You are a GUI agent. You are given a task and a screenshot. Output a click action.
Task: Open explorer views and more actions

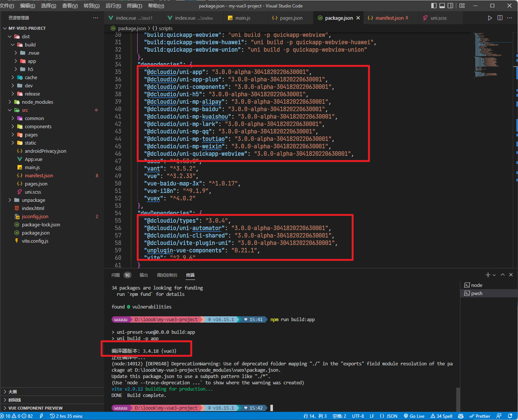pyautogui.click(x=96, y=18)
